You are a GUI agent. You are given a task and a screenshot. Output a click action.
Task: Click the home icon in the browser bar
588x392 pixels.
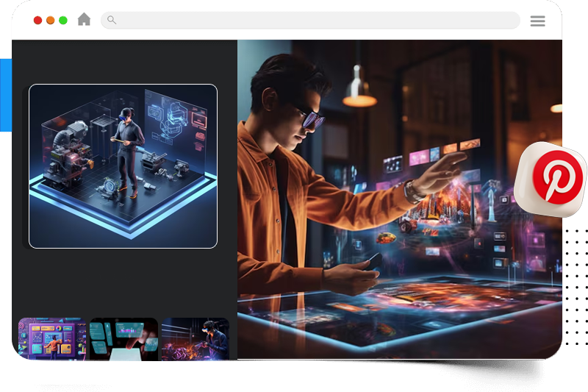pos(85,20)
